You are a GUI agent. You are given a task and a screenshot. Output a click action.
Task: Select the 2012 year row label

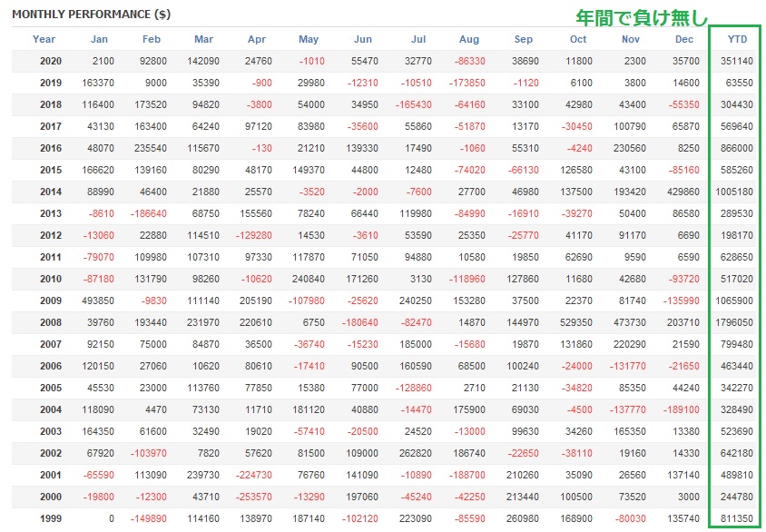(51, 235)
